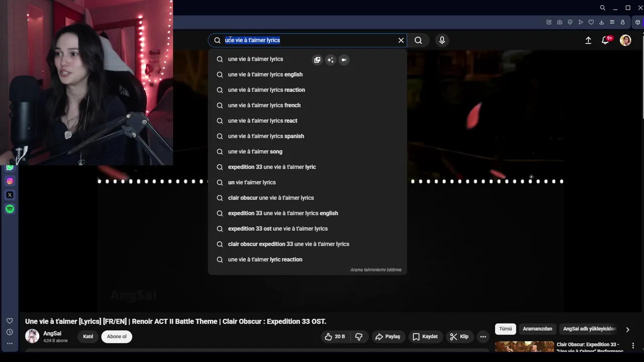Click the snapshot camera icon in address bar
This screenshot has height=362, width=644.
[559, 22]
